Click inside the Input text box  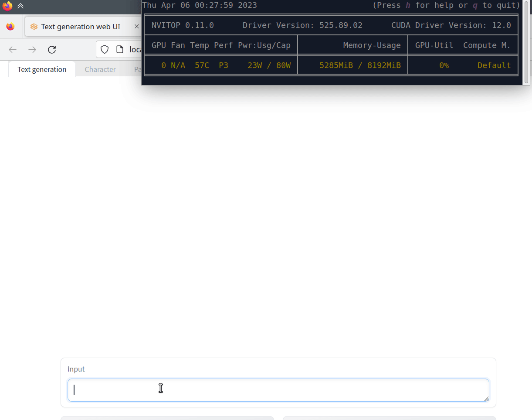[x=278, y=390]
